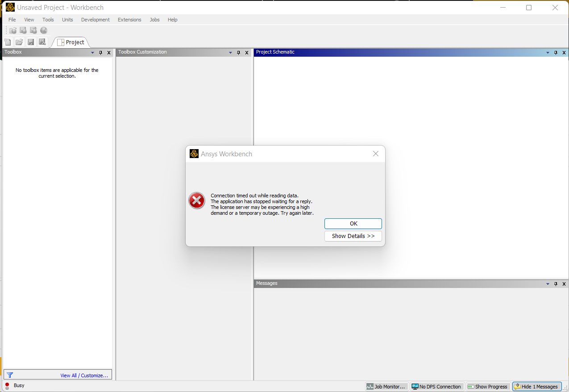
Task: Open the Job Monitor from status bar
Action: coord(386,387)
